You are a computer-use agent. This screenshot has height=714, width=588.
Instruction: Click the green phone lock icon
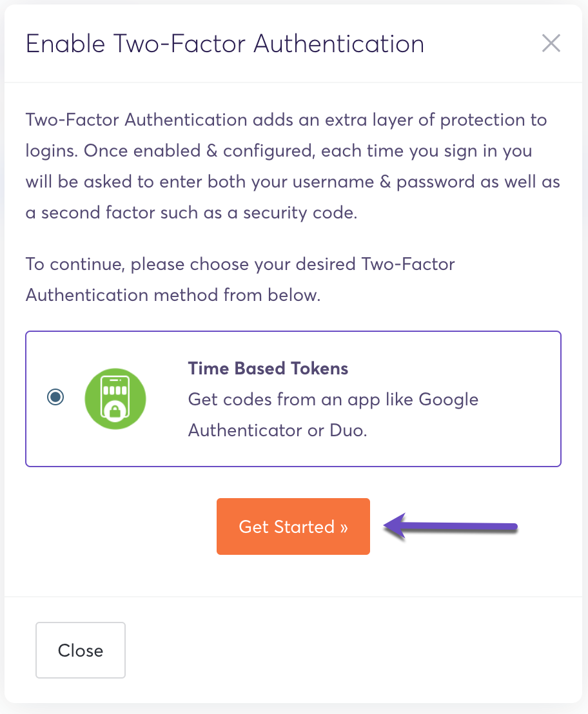115,399
